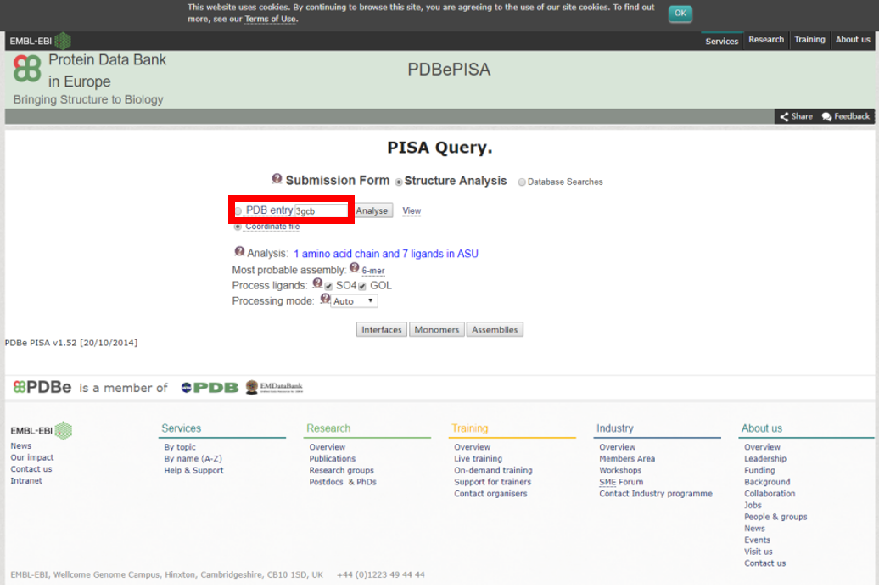Open the Processing mode Auto dropdown

[354, 301]
